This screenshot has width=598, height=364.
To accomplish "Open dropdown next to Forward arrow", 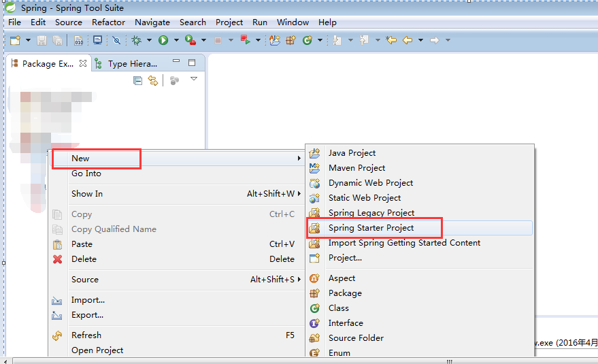I will tap(448, 40).
